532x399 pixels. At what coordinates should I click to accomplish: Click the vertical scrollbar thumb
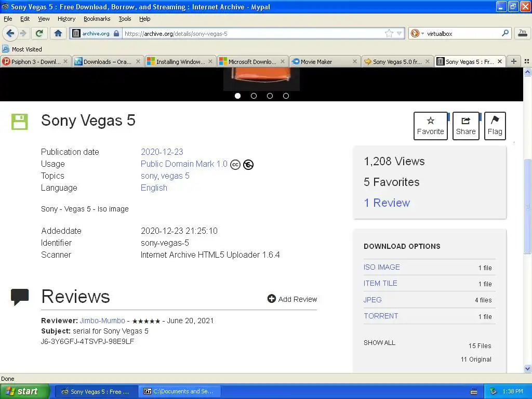click(527, 206)
